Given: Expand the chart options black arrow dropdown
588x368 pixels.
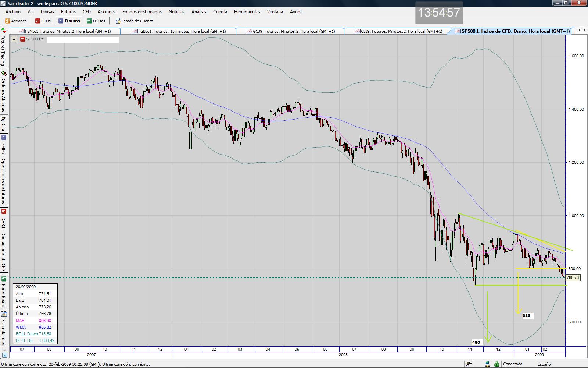Looking at the screenshot, I should (14, 39).
